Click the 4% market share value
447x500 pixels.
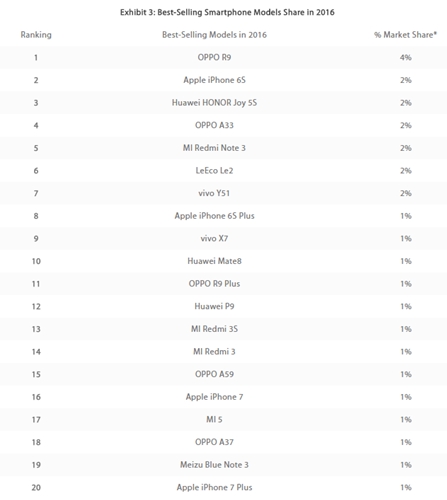(x=406, y=57)
